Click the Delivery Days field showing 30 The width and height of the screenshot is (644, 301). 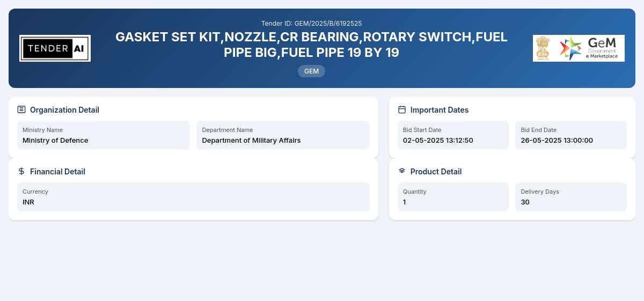coord(571,197)
